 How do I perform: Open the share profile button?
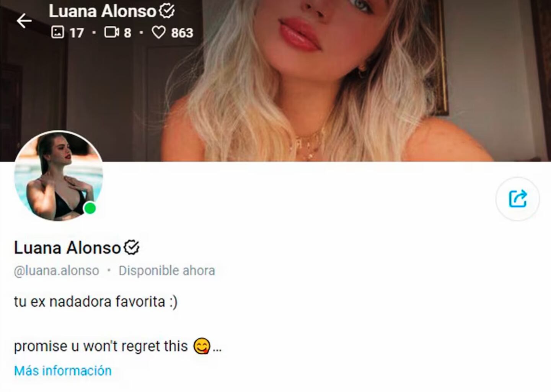pos(518,199)
